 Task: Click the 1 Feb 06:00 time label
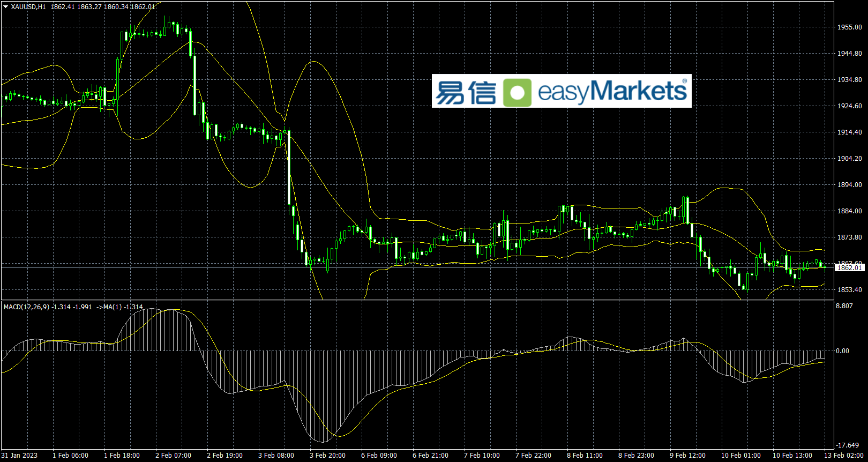click(x=70, y=456)
